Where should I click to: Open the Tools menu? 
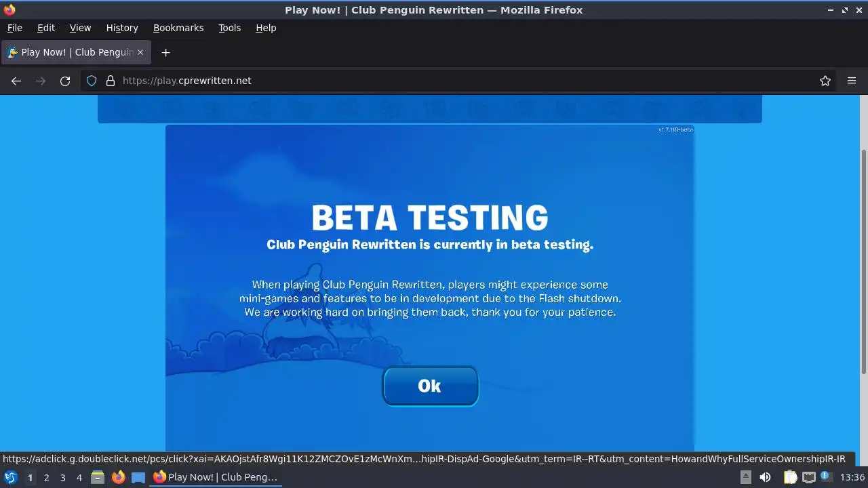pos(230,28)
